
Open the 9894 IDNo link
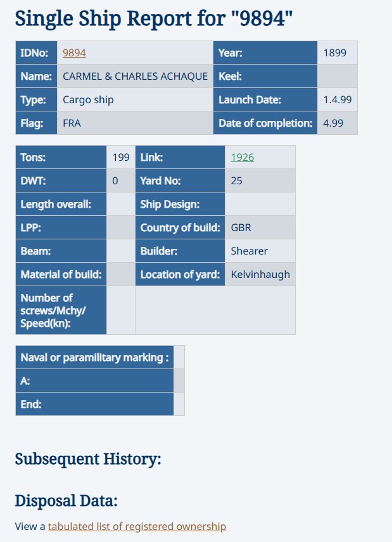(74, 53)
